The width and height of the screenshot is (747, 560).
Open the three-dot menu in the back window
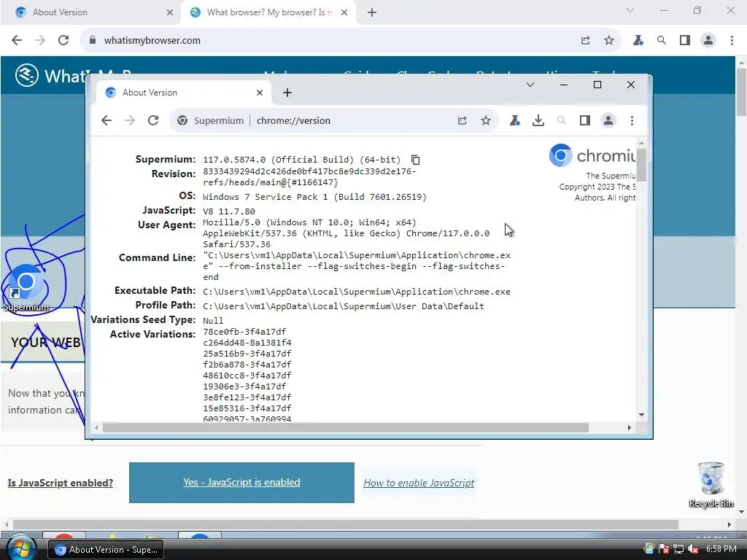point(732,41)
